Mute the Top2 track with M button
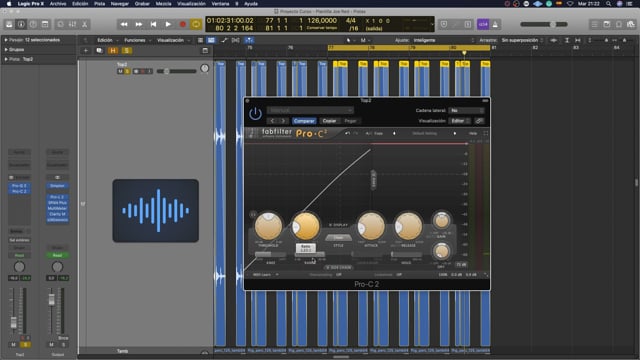This screenshot has width=640, height=360. click(x=120, y=71)
